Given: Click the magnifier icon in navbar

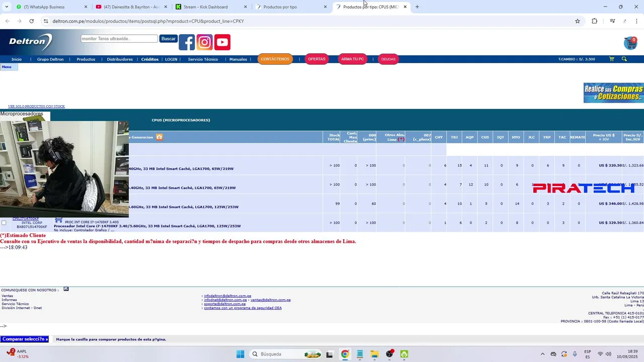Looking at the screenshot, I should tap(624, 59).
